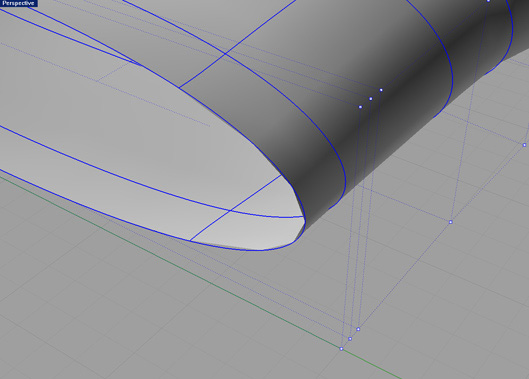529x379 pixels.
Task: Select the lone control point on the grid right of the surface tip
Action: click(451, 222)
